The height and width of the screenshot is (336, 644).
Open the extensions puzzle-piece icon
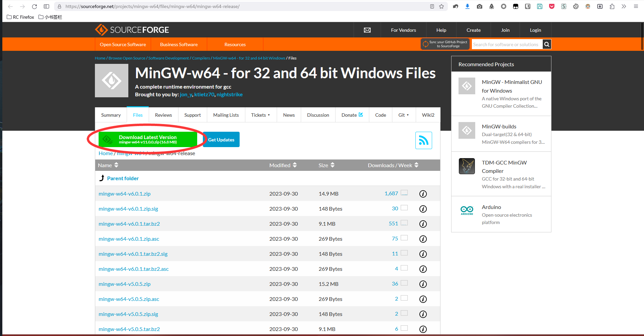coord(612,6)
